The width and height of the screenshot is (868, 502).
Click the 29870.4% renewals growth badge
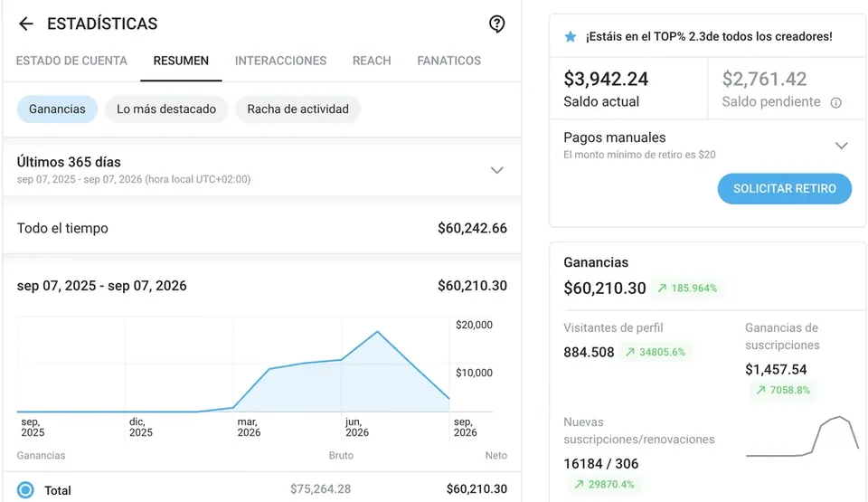point(604,484)
